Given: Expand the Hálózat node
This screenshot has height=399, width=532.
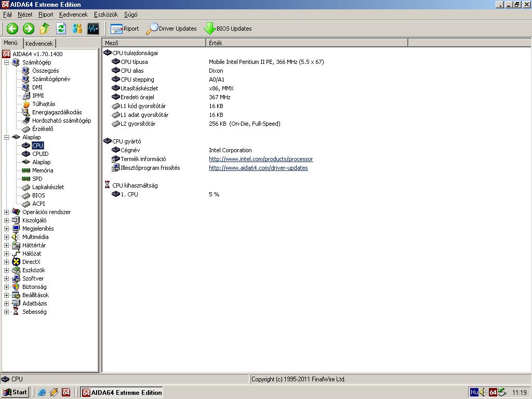Looking at the screenshot, I should coord(6,254).
